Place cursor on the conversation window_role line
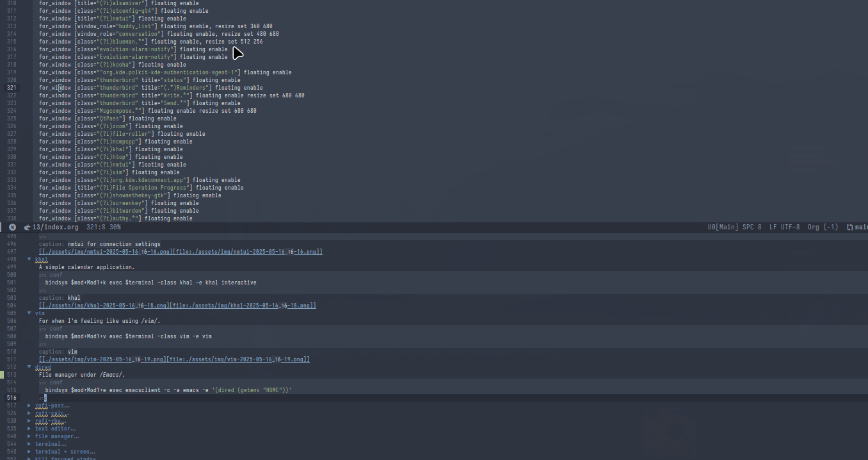The height and width of the screenshot is (460, 868). [159, 34]
